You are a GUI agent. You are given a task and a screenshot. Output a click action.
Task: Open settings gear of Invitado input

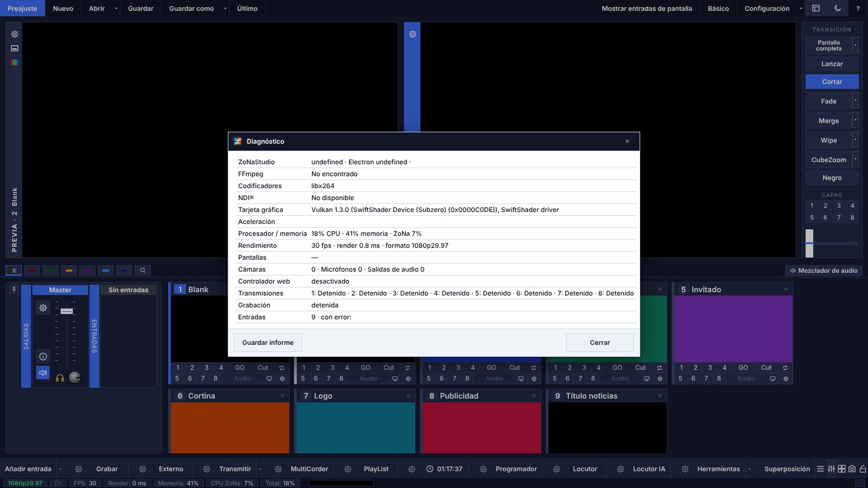(x=786, y=378)
